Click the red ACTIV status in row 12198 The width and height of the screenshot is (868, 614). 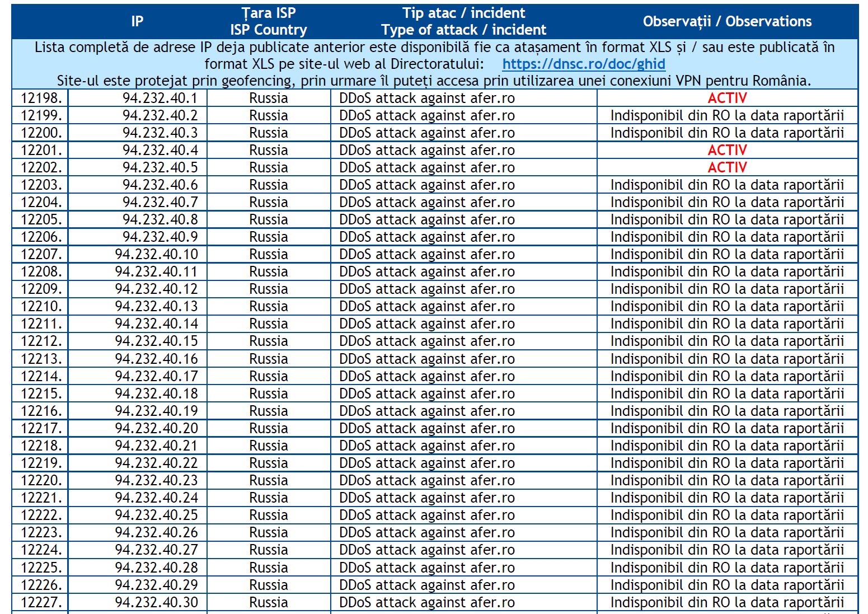[727, 98]
